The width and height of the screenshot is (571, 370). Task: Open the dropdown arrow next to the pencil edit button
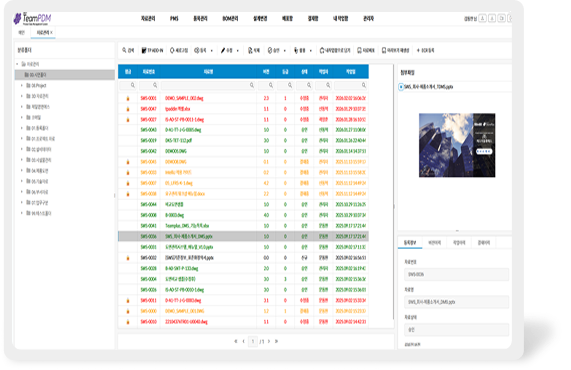pos(238,51)
